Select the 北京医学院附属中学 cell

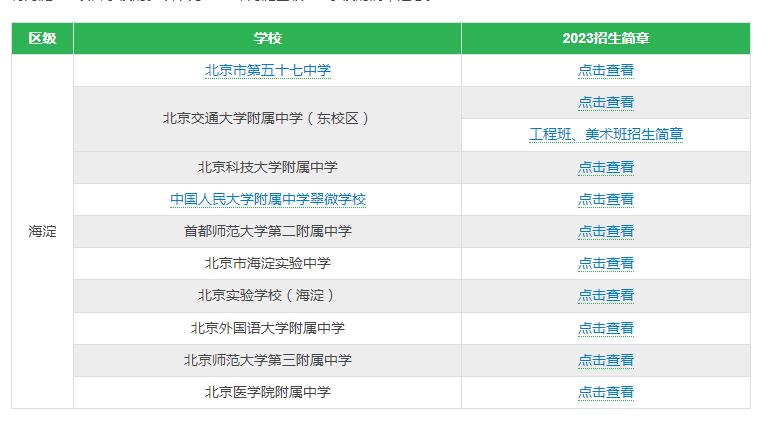pyautogui.click(x=267, y=392)
